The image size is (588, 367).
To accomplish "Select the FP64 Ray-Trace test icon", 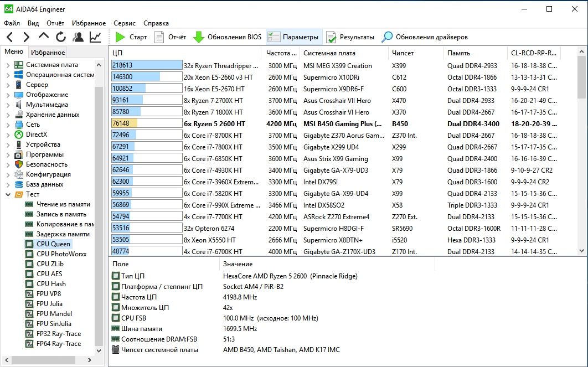I will (29, 344).
